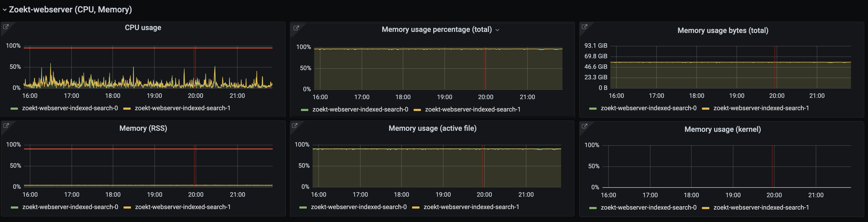Toggle indexed-search-0 series in Memory usage percentage legend
Viewport: 868px width, 222px height.
(360, 109)
